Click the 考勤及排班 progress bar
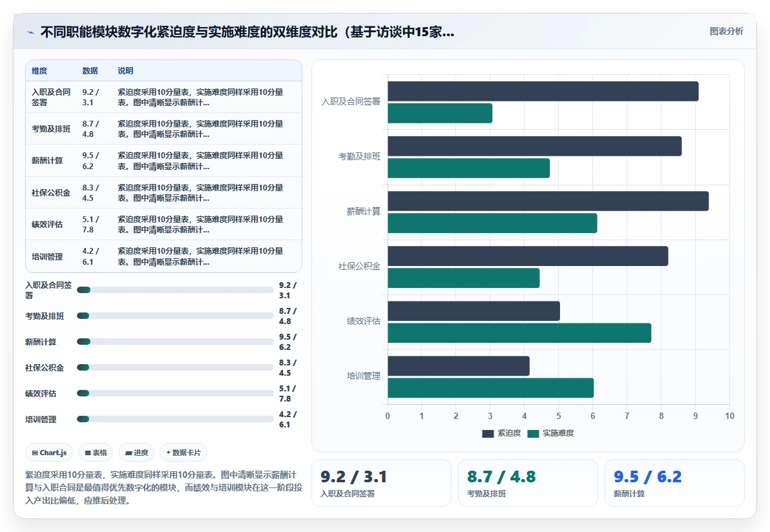 click(175, 316)
